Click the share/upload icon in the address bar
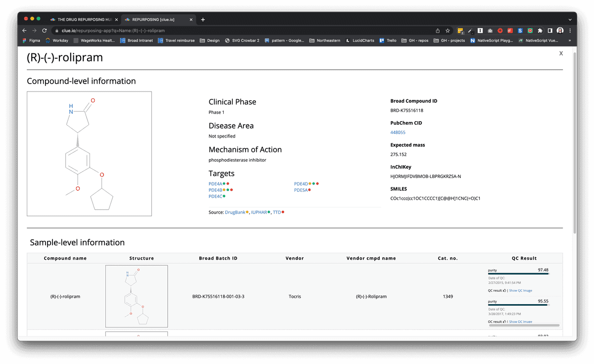The width and height of the screenshot is (594, 364). coord(438,30)
